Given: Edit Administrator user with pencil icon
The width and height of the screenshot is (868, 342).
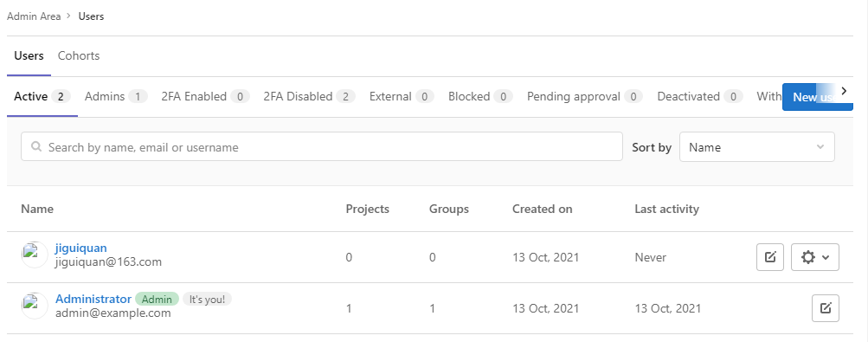Looking at the screenshot, I should click(x=826, y=308).
